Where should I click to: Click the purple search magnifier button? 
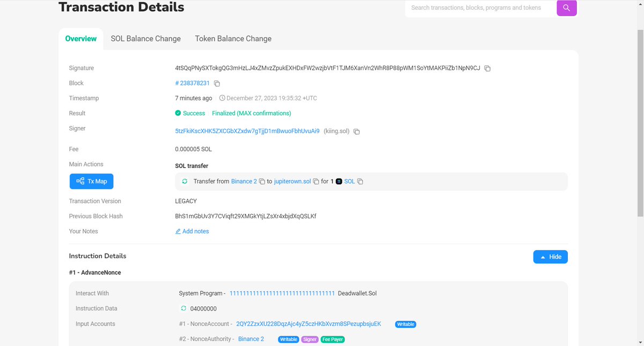pos(567,8)
